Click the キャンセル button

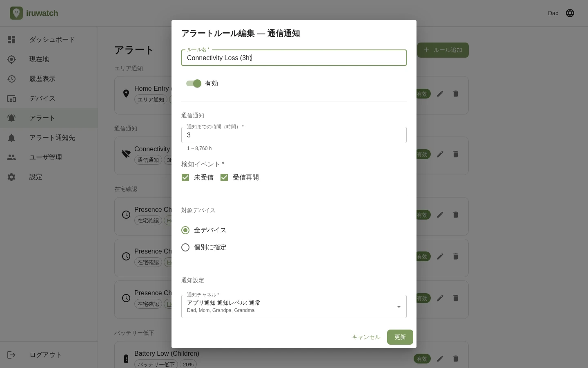click(366, 337)
